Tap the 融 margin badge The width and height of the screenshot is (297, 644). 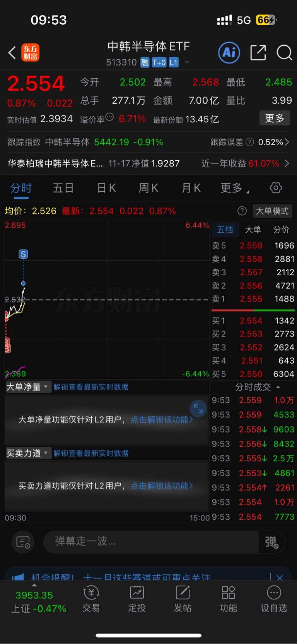click(x=145, y=62)
